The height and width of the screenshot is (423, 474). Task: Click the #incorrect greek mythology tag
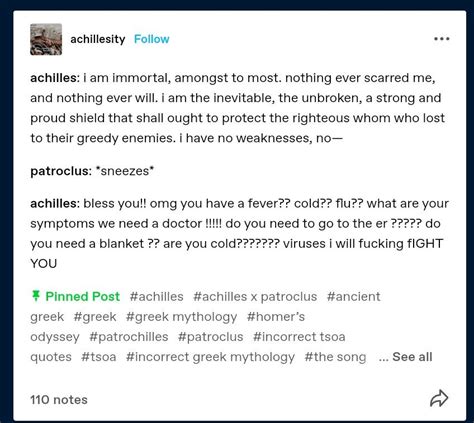(210, 357)
